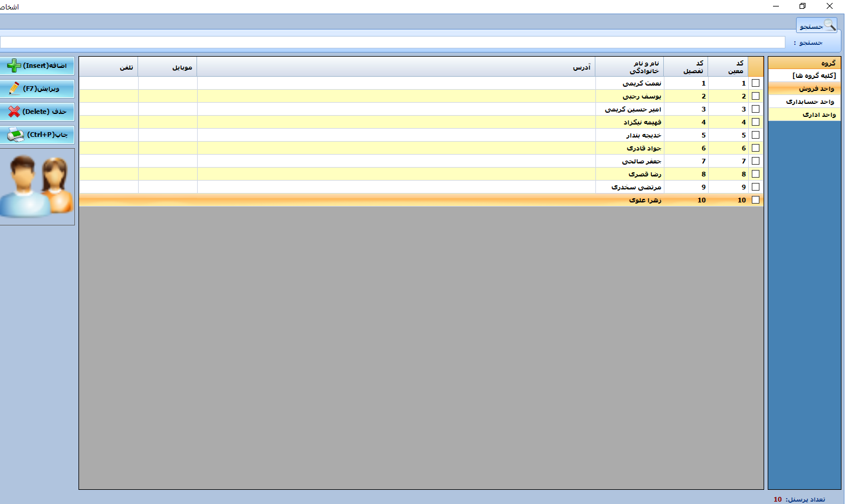Choose واحد اداری group entry

point(818,114)
